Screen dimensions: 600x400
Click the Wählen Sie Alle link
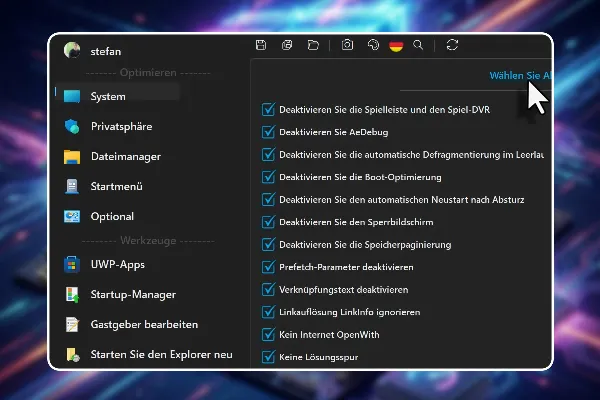coord(521,76)
